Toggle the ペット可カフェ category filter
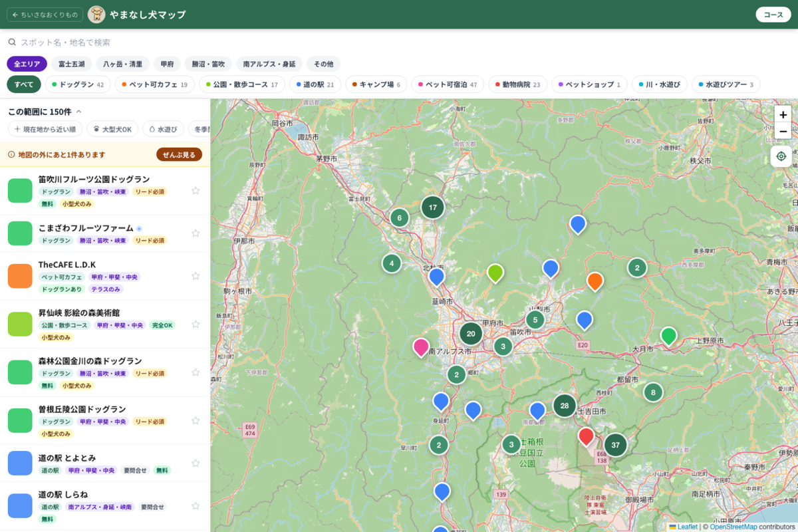The width and height of the screenshot is (798, 532). 154,84
